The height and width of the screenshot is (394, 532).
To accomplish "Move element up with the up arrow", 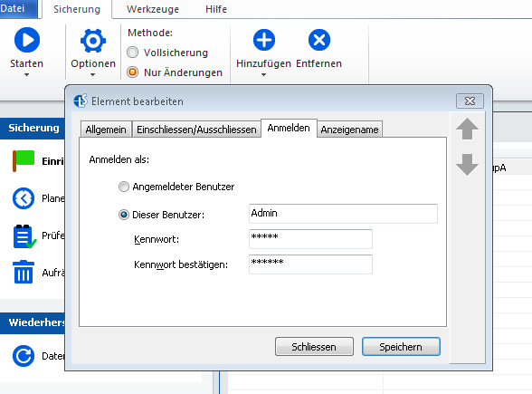I will pos(467,129).
